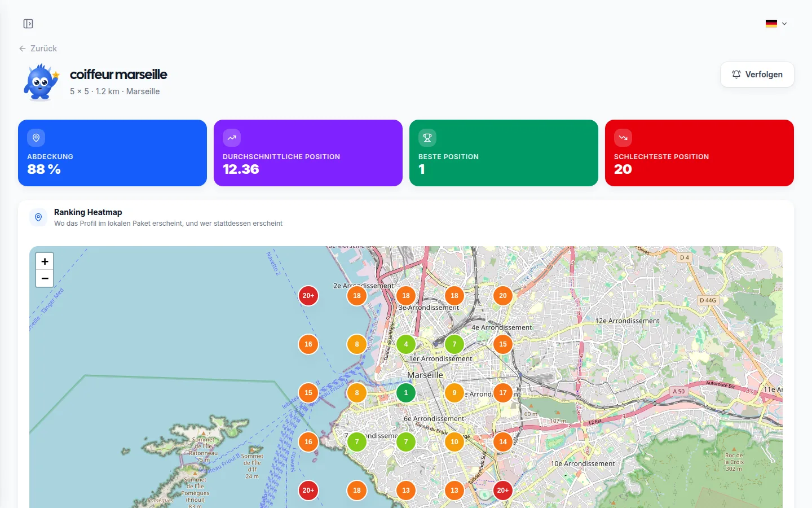This screenshot has height=508, width=812.
Task: Zoom in on the heatmap map
Action: point(45,261)
